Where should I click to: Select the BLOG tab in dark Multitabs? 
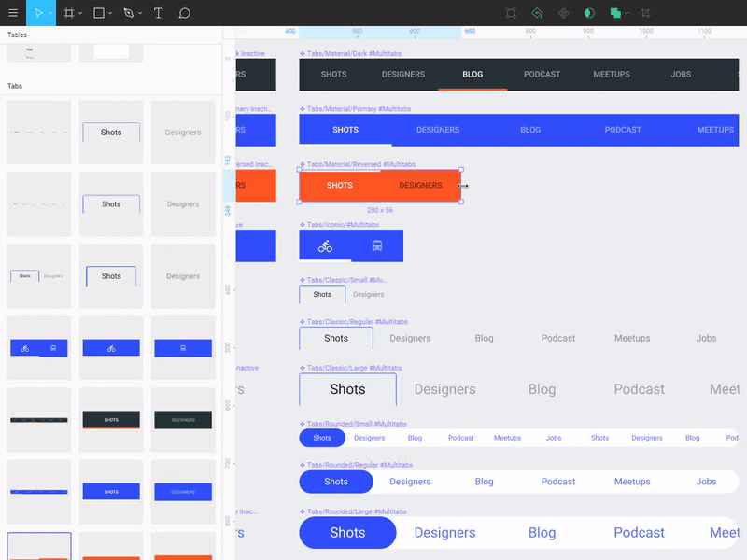point(473,75)
